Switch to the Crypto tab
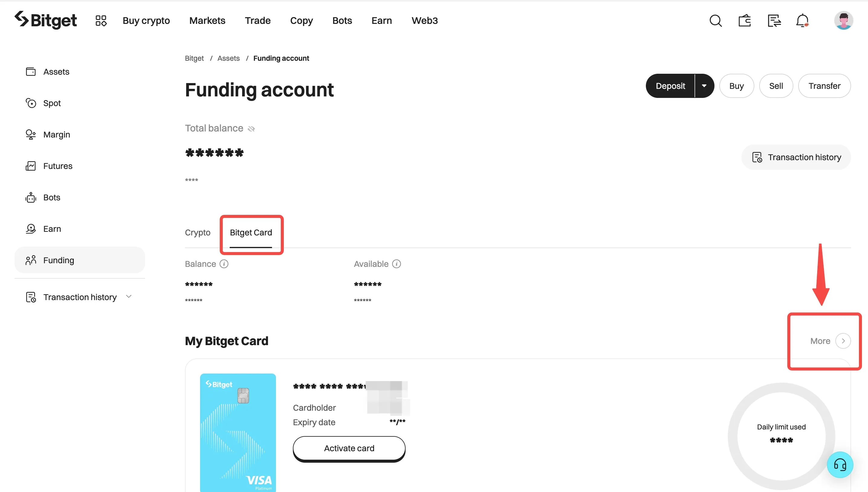The height and width of the screenshot is (492, 868). click(x=198, y=232)
